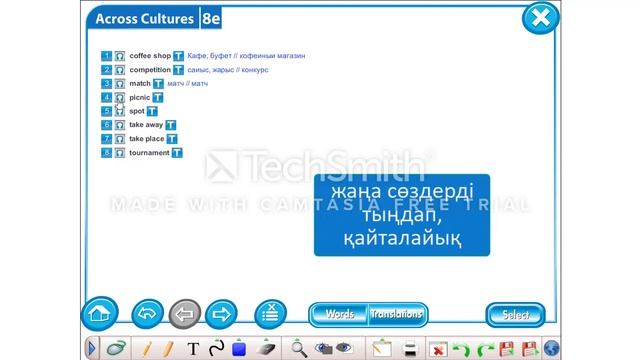The width and height of the screenshot is (640, 360).
Task: Open the globe web icon
Action: (x=552, y=349)
